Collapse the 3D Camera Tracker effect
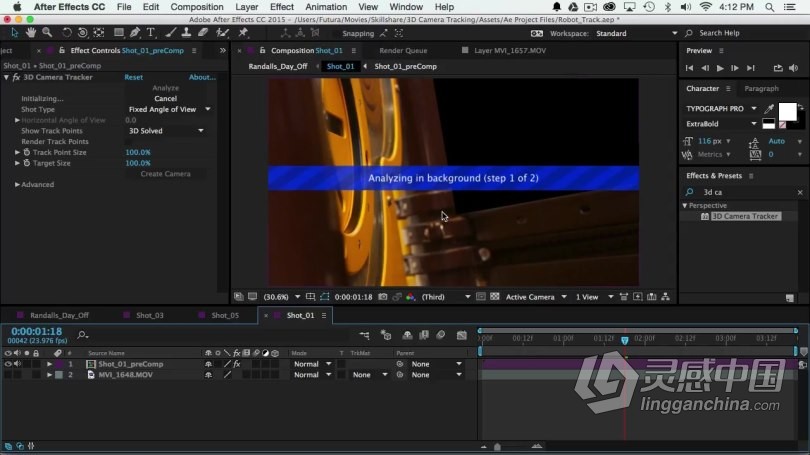The image size is (810, 455). click(x=6, y=77)
